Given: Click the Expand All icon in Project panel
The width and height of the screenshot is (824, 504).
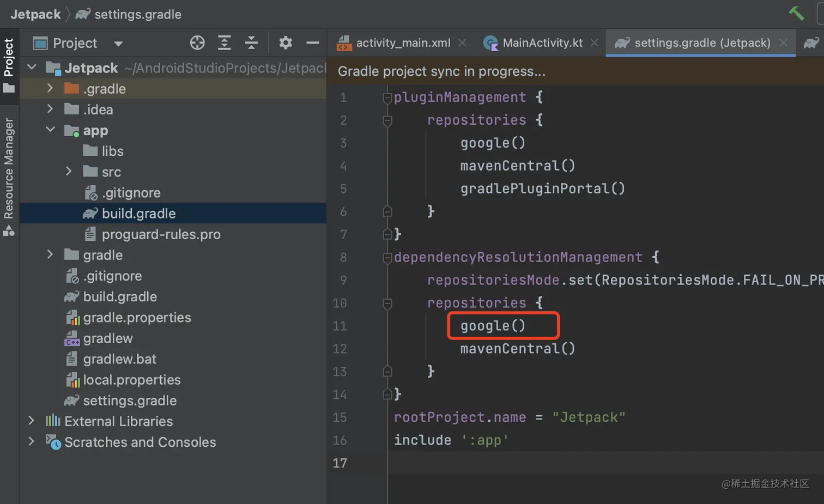Looking at the screenshot, I should pos(224,42).
